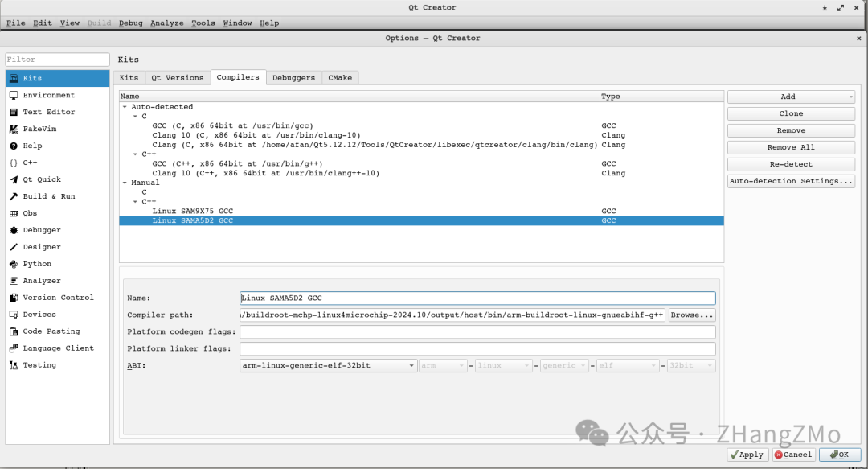868x469 pixels.
Task: Switch to the Qt Versions tab
Action: [x=178, y=77]
